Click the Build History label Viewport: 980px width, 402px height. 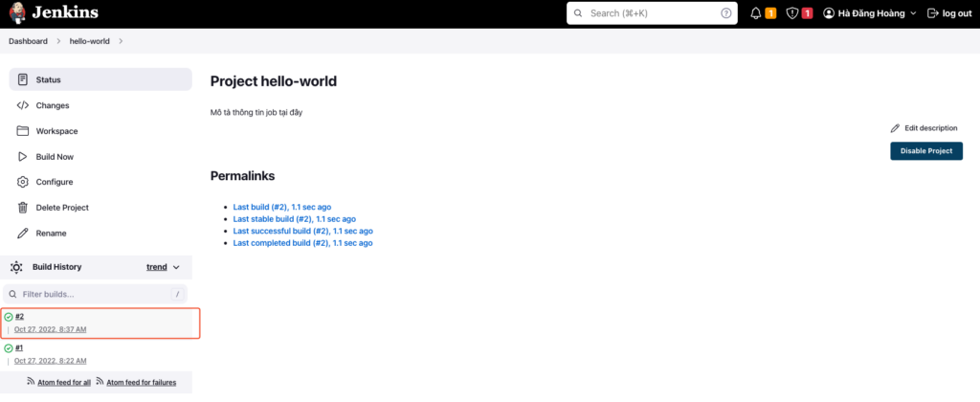[56, 267]
